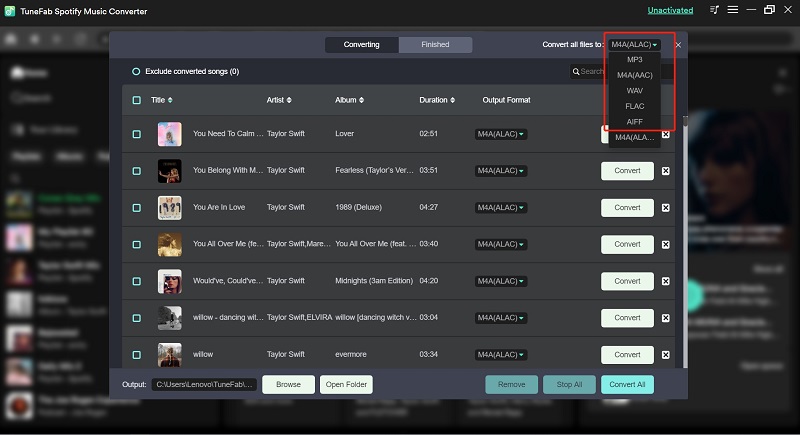Remove 'You Belong With Me' using X icon
This screenshot has height=435, width=800.
[x=666, y=171]
